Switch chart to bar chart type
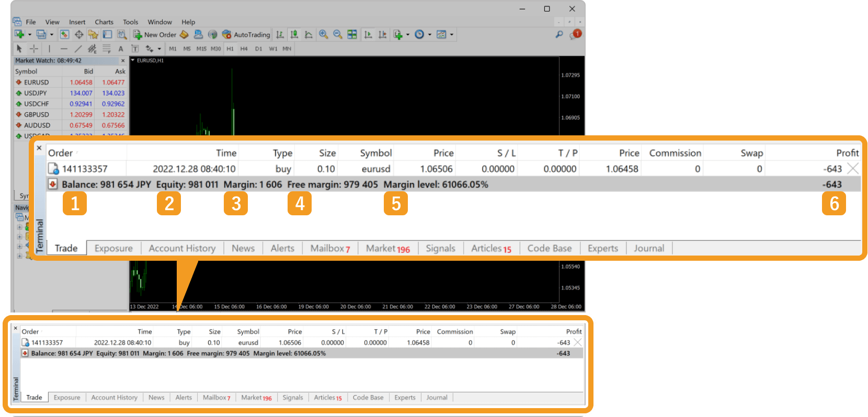Screen dimensions: 868x417 pos(280,34)
